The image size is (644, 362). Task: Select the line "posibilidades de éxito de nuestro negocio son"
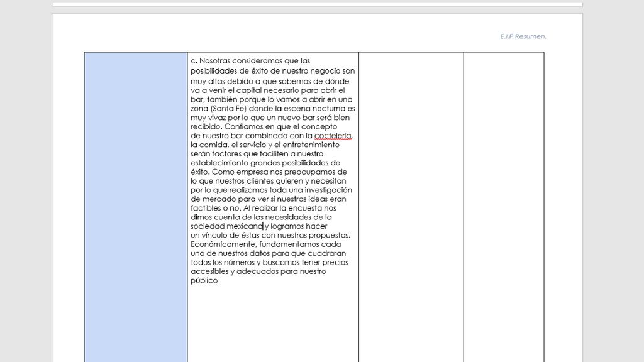coord(272,70)
